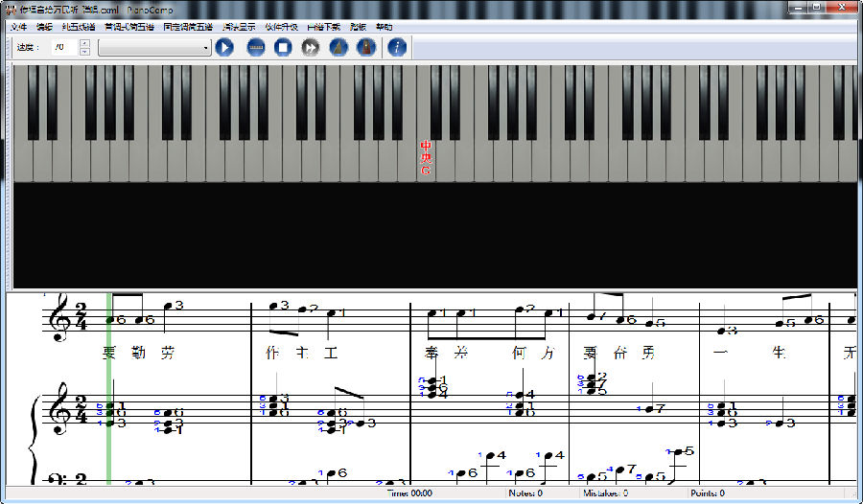The height and width of the screenshot is (504, 863).
Task: Click the treble clef of the top melody staff
Action: (x=58, y=317)
